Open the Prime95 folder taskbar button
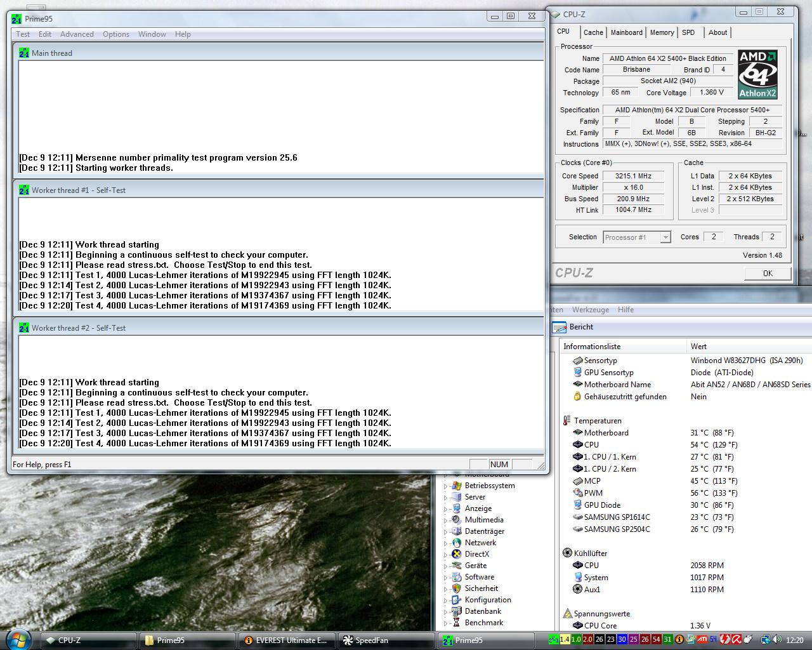The height and width of the screenshot is (650, 812). point(188,640)
